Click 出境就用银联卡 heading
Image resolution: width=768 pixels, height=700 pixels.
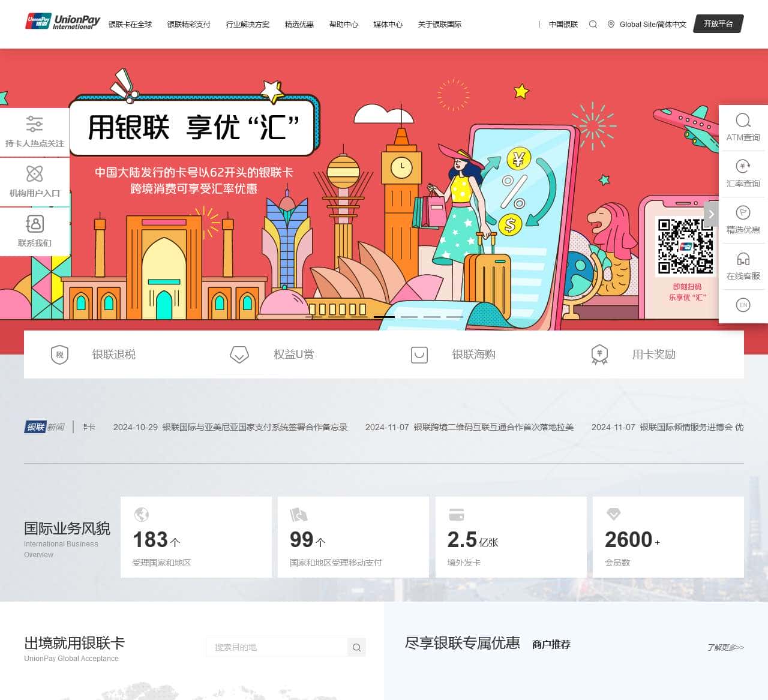[74, 643]
